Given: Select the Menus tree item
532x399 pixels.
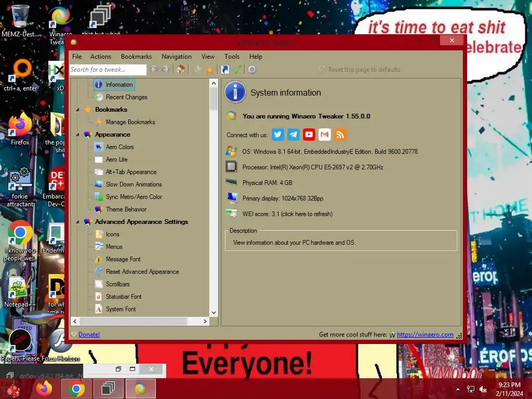Looking at the screenshot, I should click(114, 247).
